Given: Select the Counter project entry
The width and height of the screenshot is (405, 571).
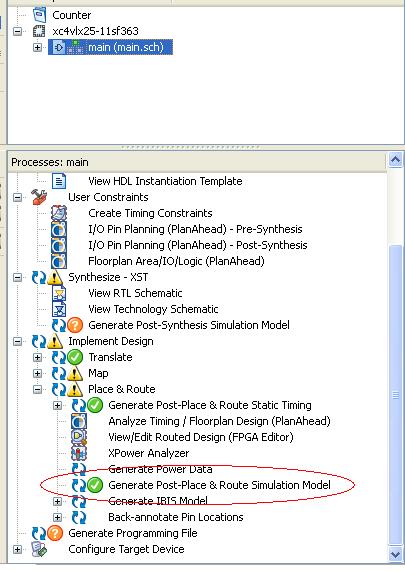Looking at the screenshot, I should point(71,15).
